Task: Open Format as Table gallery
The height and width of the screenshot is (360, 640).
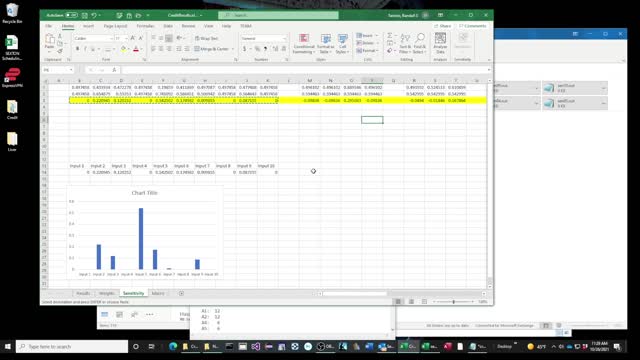Action: click(325, 44)
